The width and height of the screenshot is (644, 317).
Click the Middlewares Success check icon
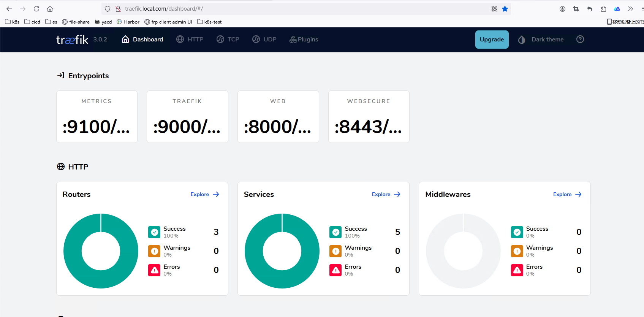pos(517,232)
